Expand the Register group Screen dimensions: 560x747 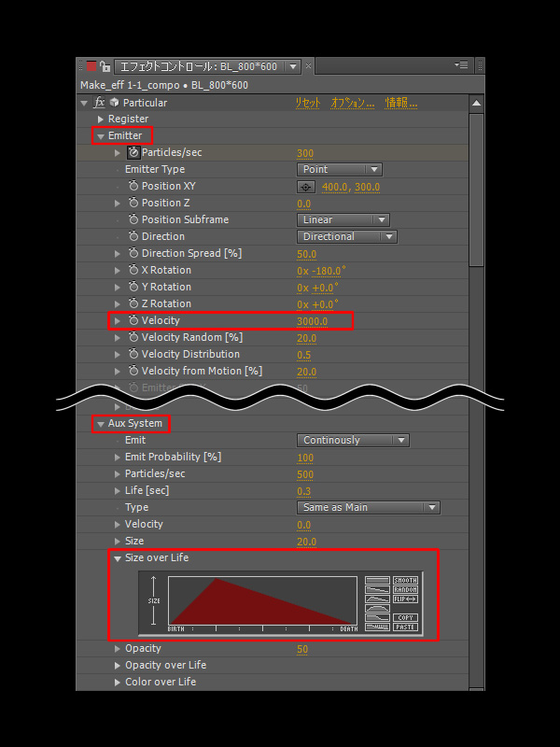101,120
